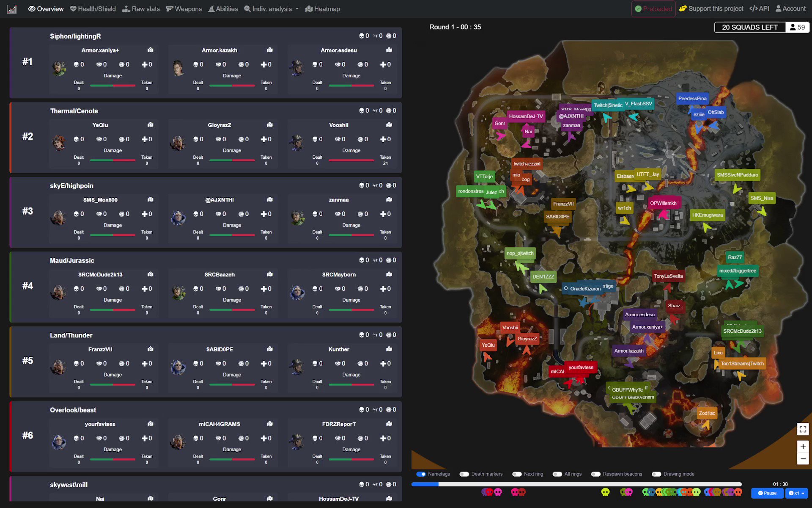Viewport: 812px width, 508px height.
Task: Click the match timeline progress bar
Action: (576, 484)
